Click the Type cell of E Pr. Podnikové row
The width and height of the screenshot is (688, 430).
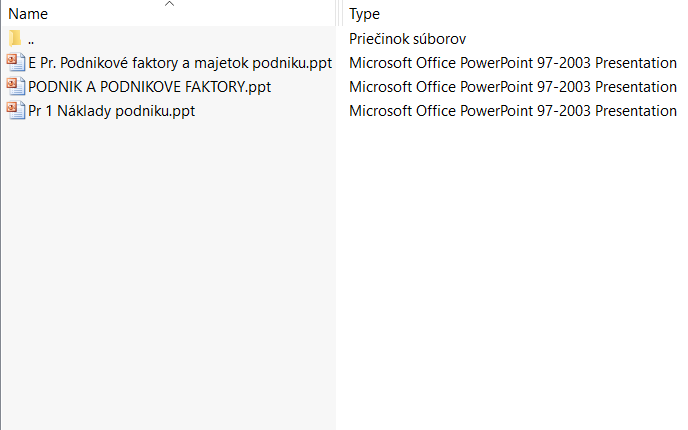[x=512, y=63]
